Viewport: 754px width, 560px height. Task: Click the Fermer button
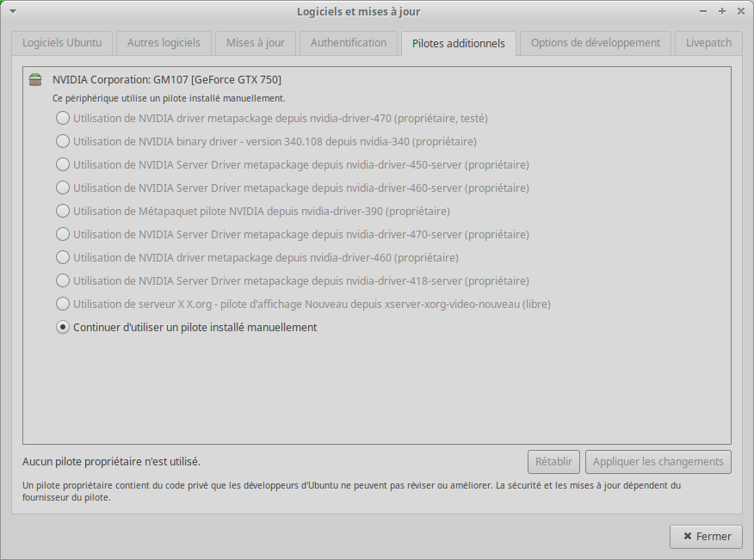706,537
